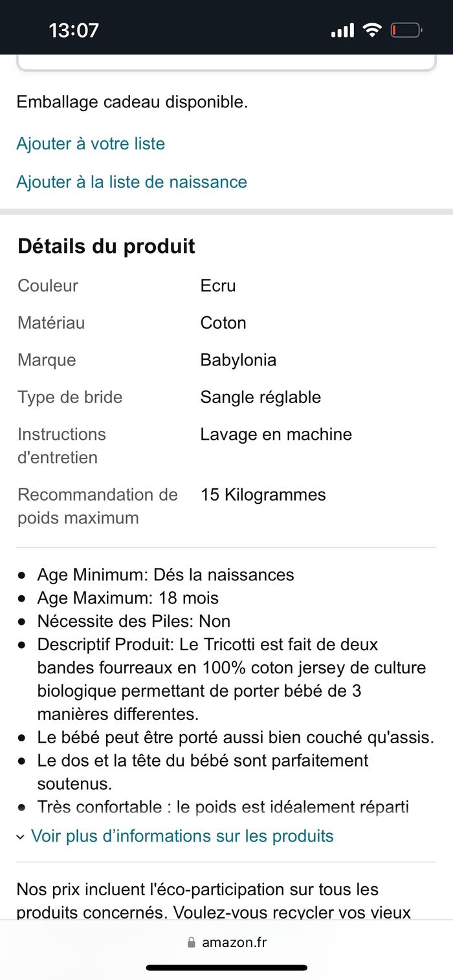Tap the "Sangle réglable" strap type value

point(260,397)
